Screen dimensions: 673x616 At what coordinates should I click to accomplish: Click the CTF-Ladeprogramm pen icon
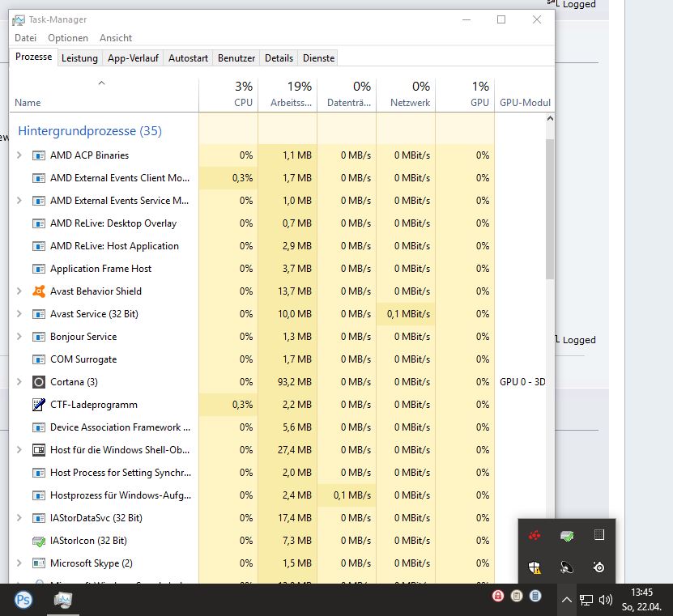39,405
